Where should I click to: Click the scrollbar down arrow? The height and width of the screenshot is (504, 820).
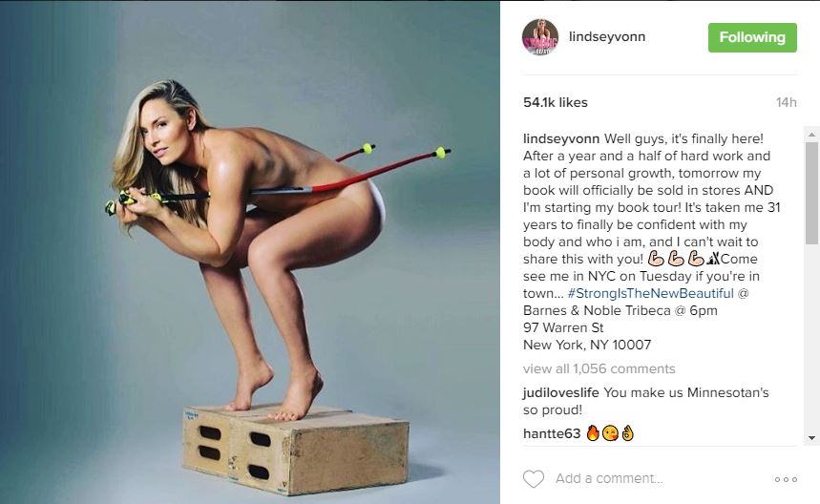(811, 438)
